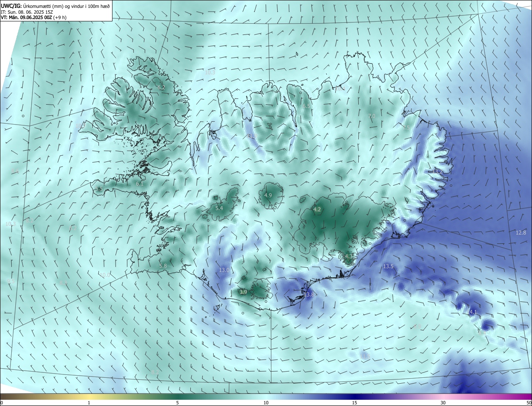532x406 pixels.
Task: Click the 3.9 value label
Action: [x=244, y=292]
